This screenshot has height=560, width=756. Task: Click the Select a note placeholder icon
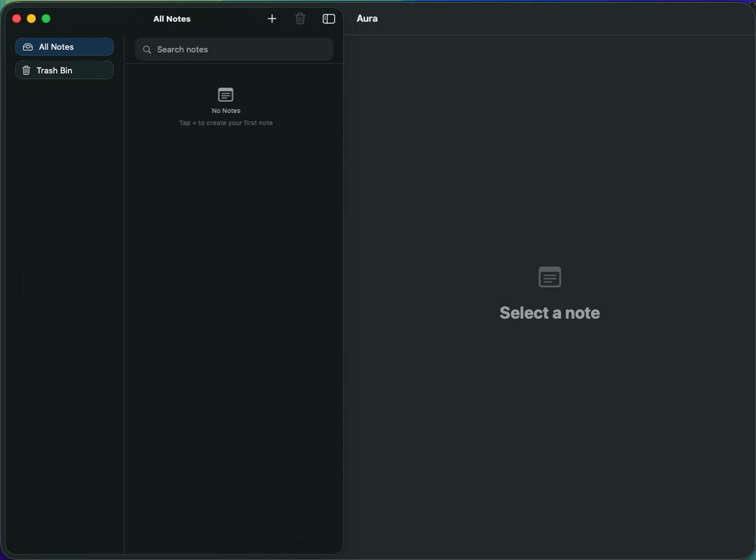[549, 277]
